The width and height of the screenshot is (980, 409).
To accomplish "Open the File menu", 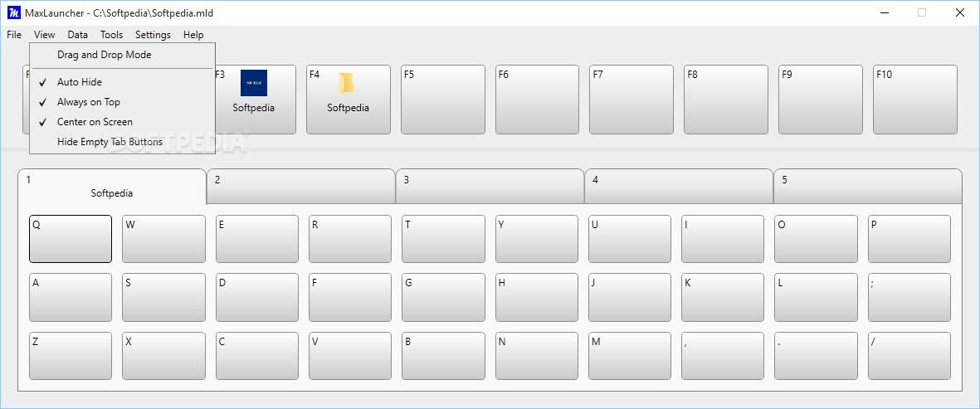I will (14, 35).
